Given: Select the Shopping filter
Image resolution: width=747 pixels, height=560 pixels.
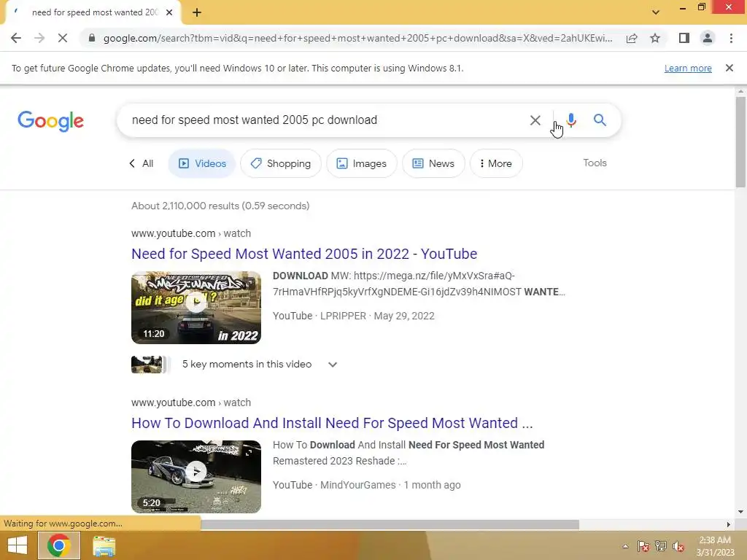Looking at the screenshot, I should (281, 163).
